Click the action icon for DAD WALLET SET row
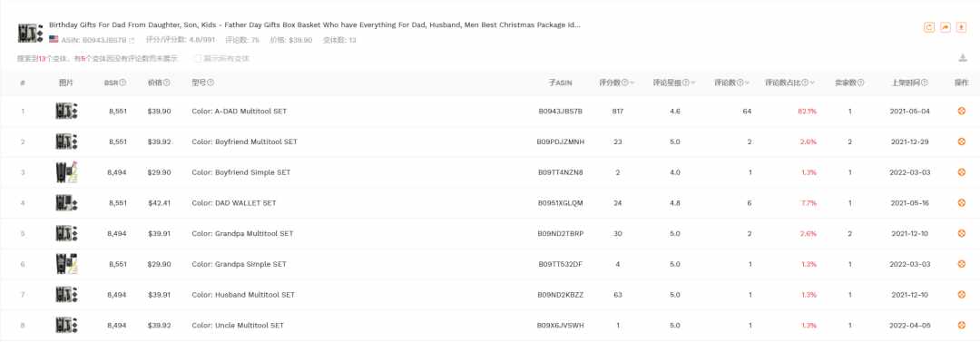This screenshot has height=342, width=980. 961,202
